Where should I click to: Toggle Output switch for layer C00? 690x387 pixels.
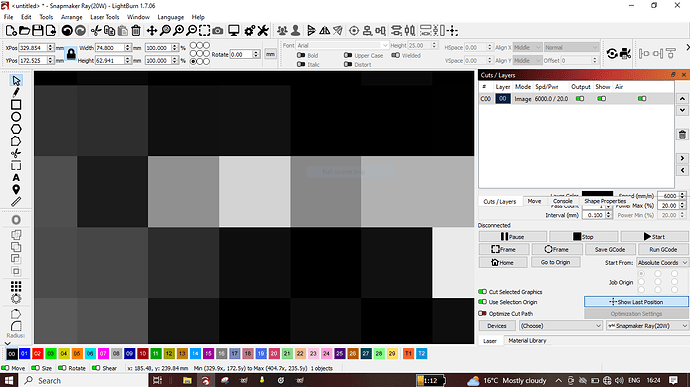tap(580, 99)
